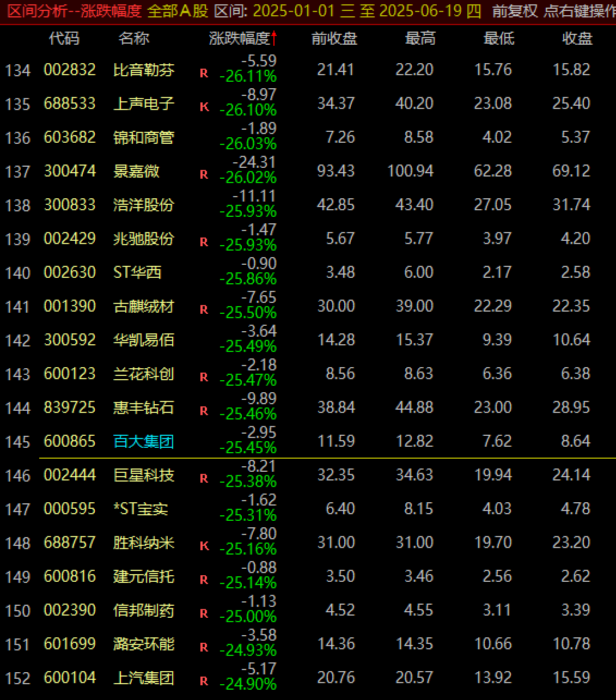Select stock name 浩洋股份
This screenshot has width=616, height=700.
pyautogui.click(x=144, y=205)
